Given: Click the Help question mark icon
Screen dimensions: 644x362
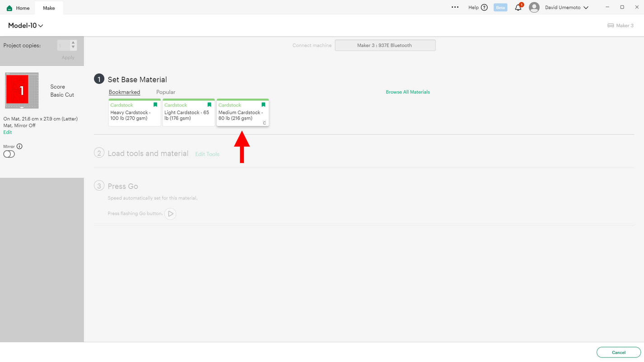Looking at the screenshot, I should point(484,7).
